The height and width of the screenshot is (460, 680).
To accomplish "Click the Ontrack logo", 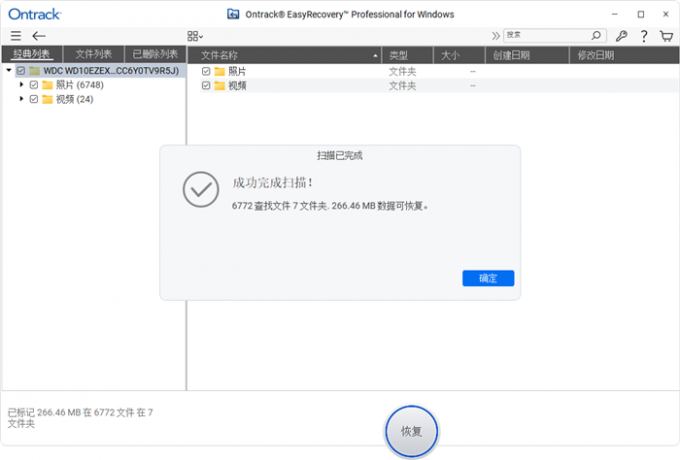I will point(35,14).
